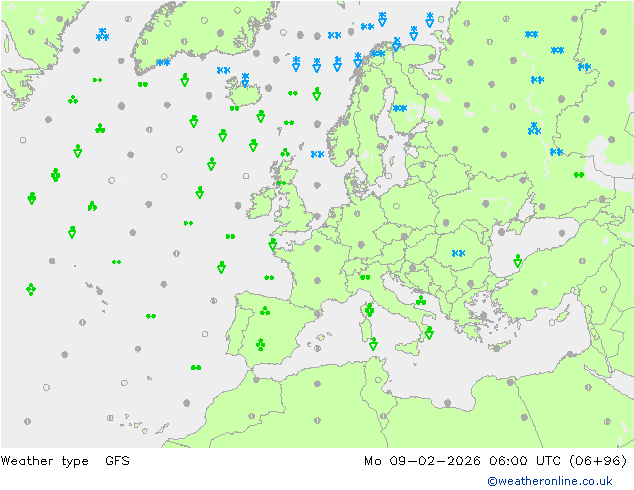Select the rain symbol in the Gulf of Cadiz
The height and width of the screenshot is (490, 634).
(196, 368)
